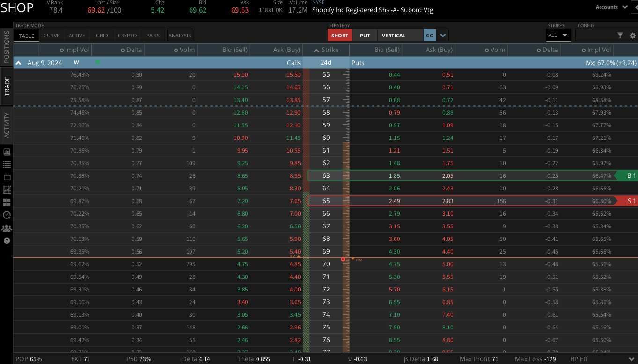Screen dimensions: 638x364
Task: Switch to the GRID trade mode tab
Action: [102, 36]
